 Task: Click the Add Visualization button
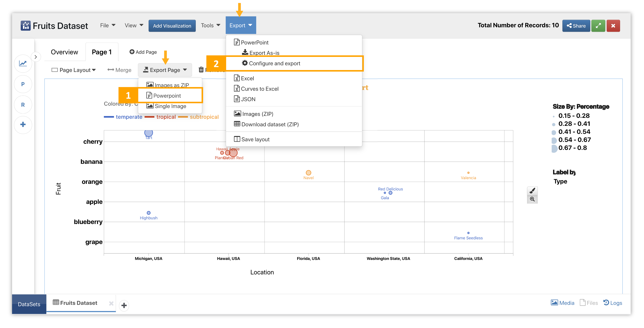click(172, 26)
